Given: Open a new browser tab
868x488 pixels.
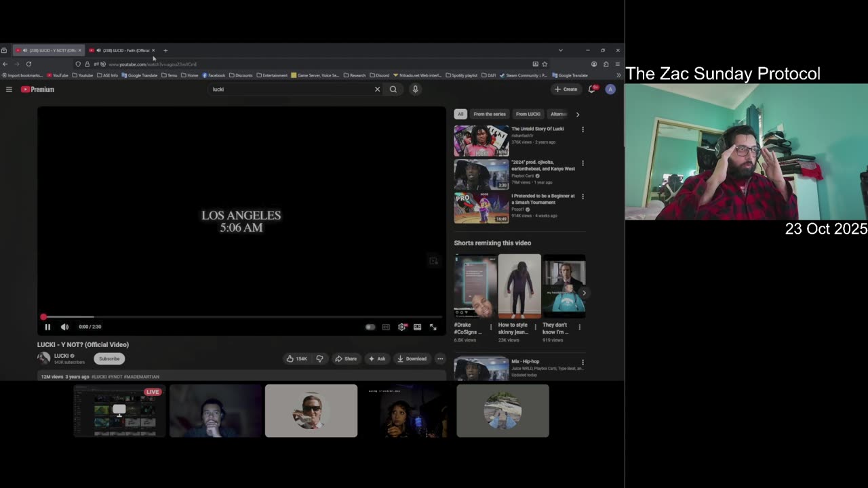Looking at the screenshot, I should pyautogui.click(x=165, y=50).
